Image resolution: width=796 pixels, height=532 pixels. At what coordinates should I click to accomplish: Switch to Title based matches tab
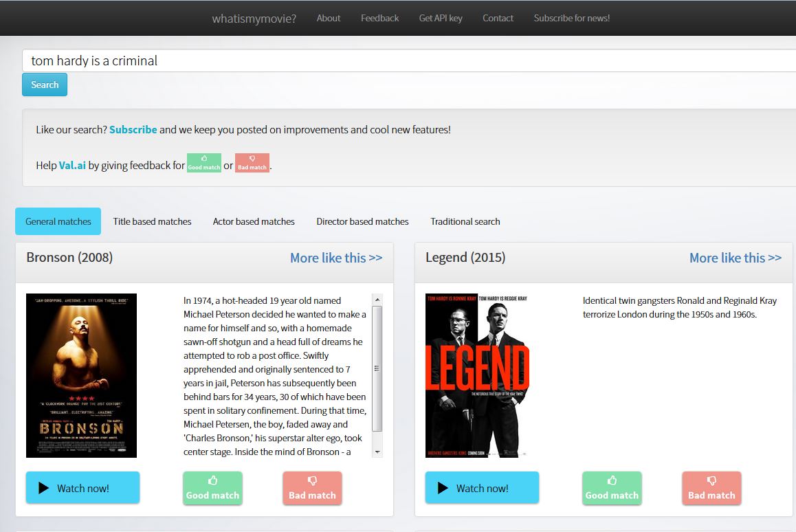pyautogui.click(x=152, y=221)
